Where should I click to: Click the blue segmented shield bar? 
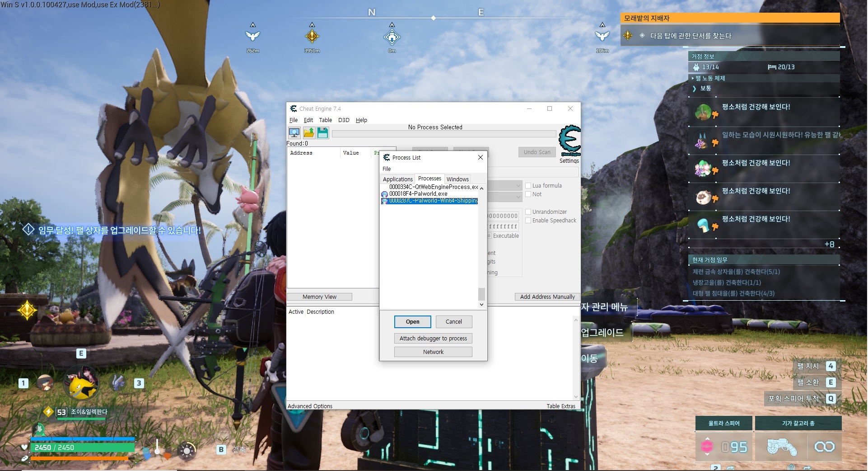83,439
